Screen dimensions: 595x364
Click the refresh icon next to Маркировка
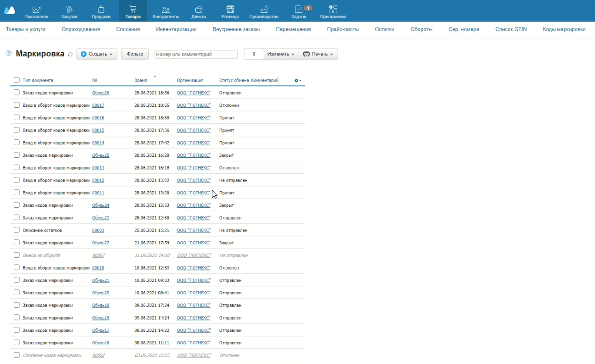tap(70, 55)
